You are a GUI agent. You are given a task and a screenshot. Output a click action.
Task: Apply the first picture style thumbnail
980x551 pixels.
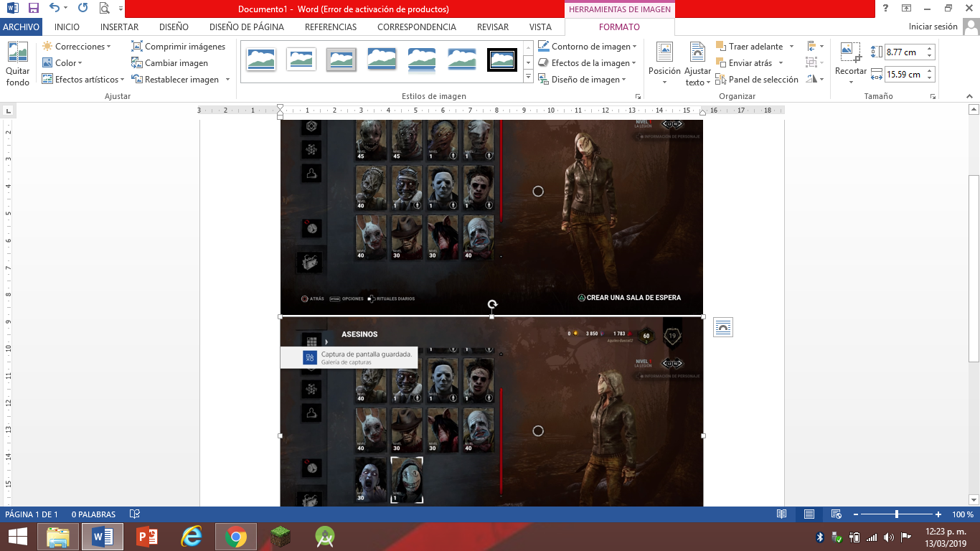tap(261, 60)
